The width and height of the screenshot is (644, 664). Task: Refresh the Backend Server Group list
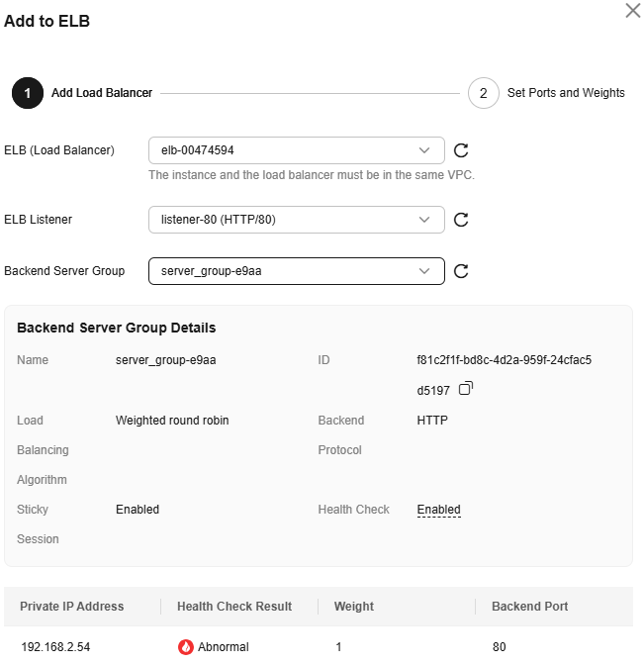(461, 271)
